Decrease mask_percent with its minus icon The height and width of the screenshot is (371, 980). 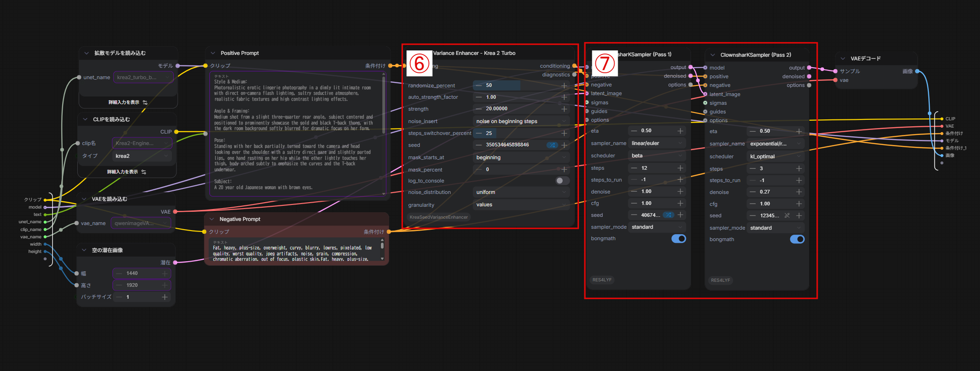tap(479, 169)
